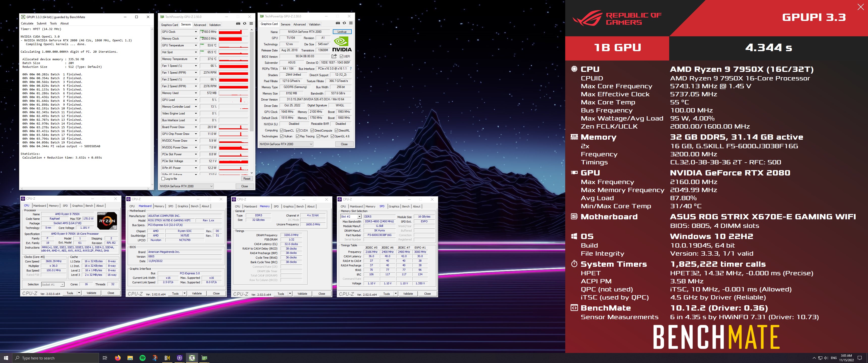Screen dimensions: 868x363
Task: Open the notification center icon
Action: 860,358
